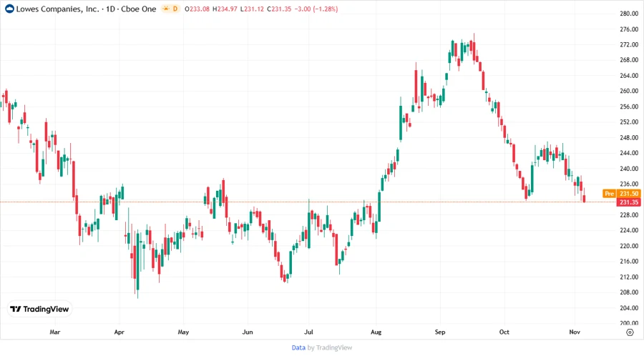Click the open value O233.08
Screen dimensions: 644x356
tap(197, 9)
